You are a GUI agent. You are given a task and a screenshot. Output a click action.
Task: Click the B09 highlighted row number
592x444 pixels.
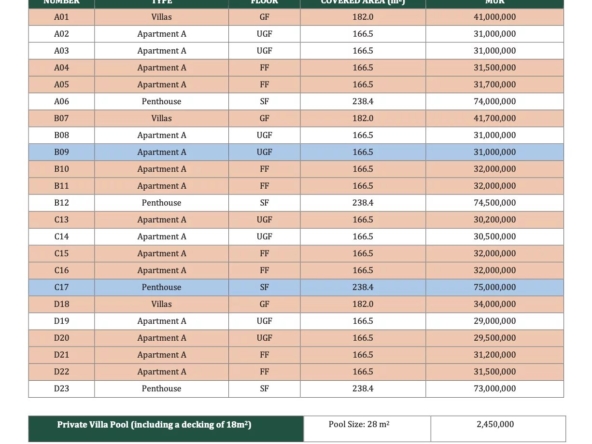[x=62, y=152]
